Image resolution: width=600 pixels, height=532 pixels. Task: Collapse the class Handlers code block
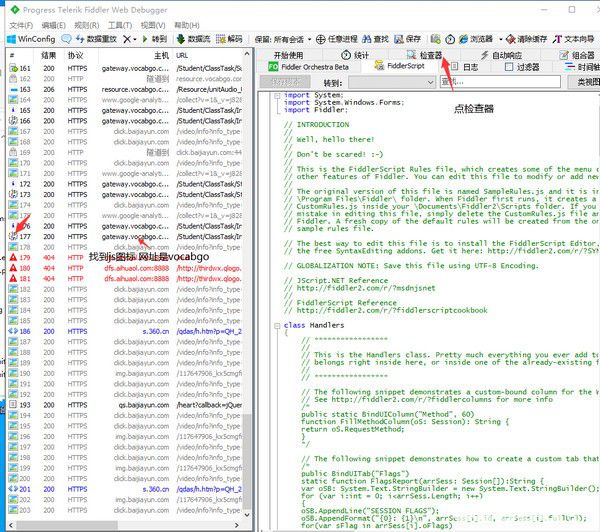tap(277, 326)
